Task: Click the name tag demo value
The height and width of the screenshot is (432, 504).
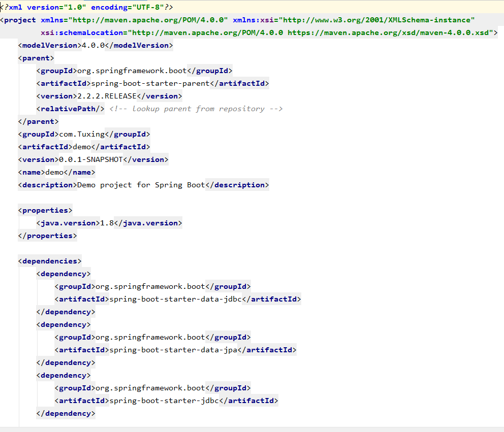Action: click(x=54, y=172)
